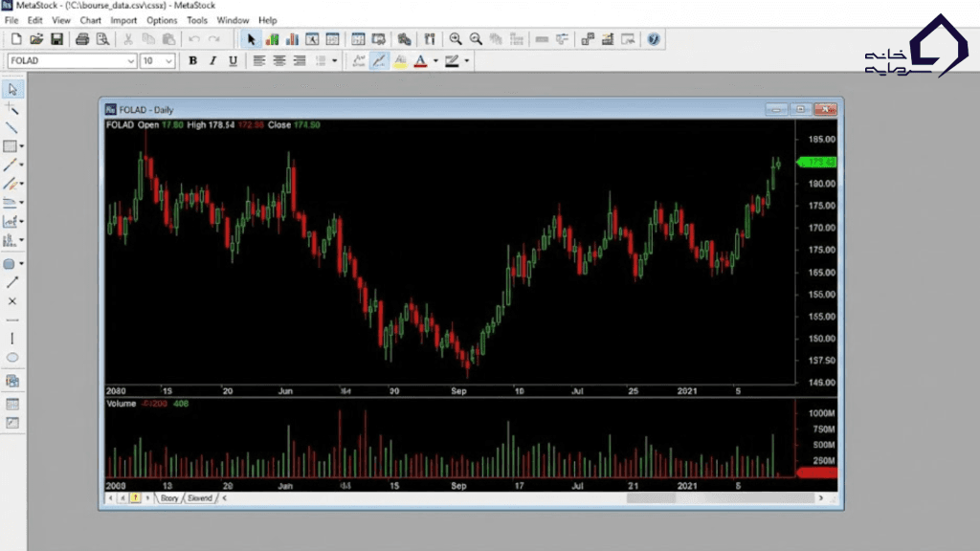Toggle Italic text formatting

pos(212,60)
